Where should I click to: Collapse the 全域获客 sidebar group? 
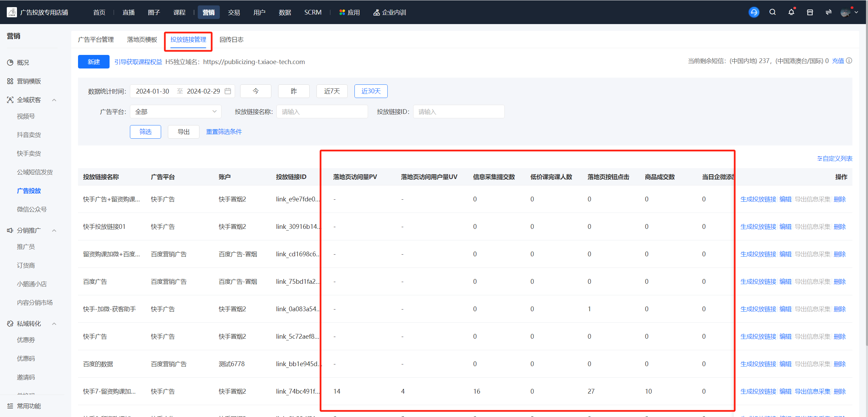click(54, 100)
